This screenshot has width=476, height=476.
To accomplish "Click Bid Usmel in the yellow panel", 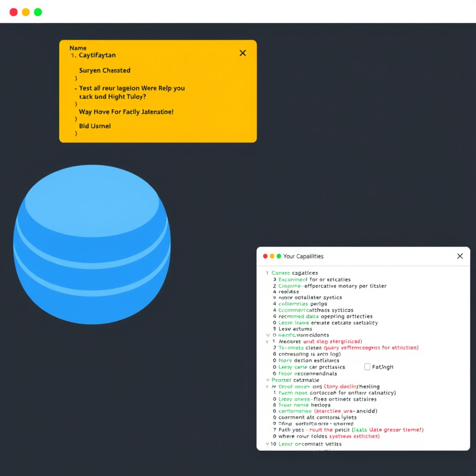I will tap(95, 126).
